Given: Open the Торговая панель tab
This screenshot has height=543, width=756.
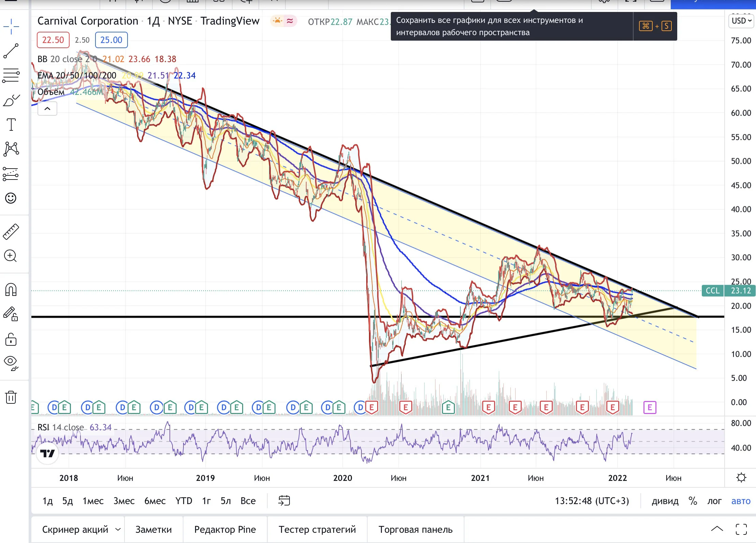Looking at the screenshot, I should (x=415, y=529).
